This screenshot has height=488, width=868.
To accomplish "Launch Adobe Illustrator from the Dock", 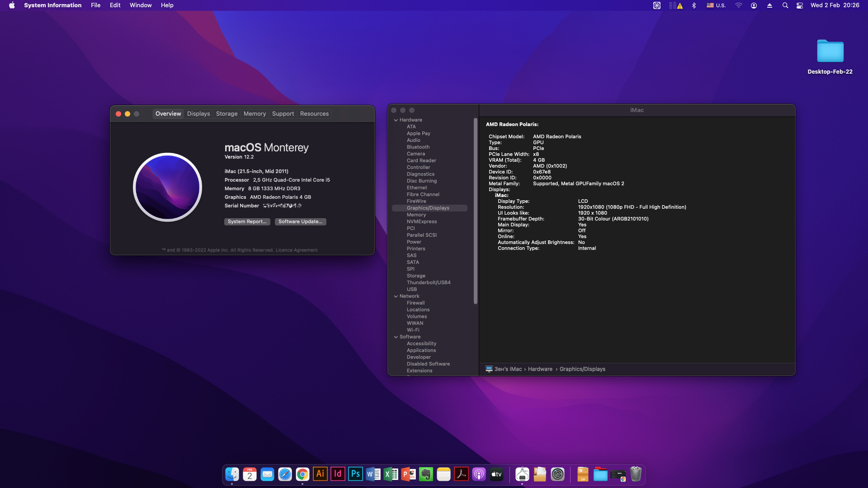I will coord(321,474).
